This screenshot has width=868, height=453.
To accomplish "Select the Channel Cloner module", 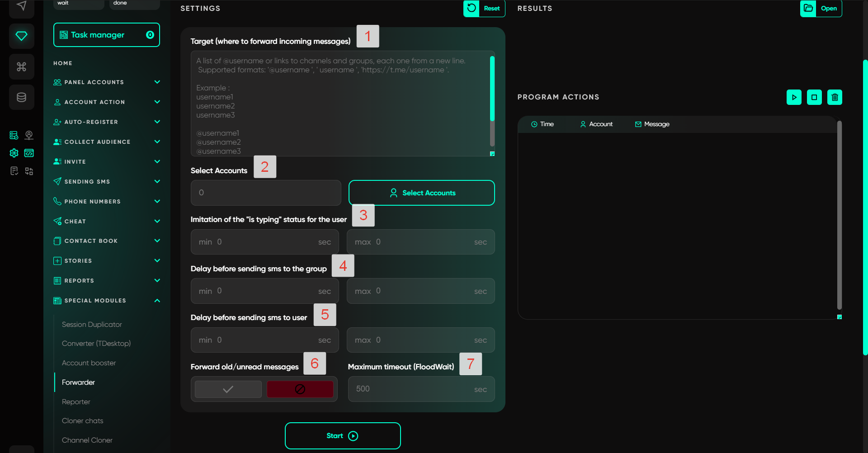I will pyautogui.click(x=87, y=440).
